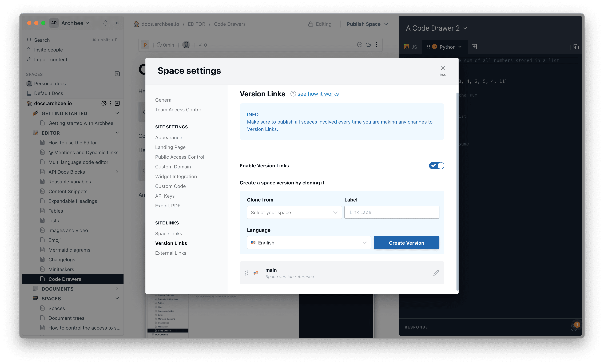
Task: Expand the DOCUMENTS folder
Action: [x=117, y=289]
